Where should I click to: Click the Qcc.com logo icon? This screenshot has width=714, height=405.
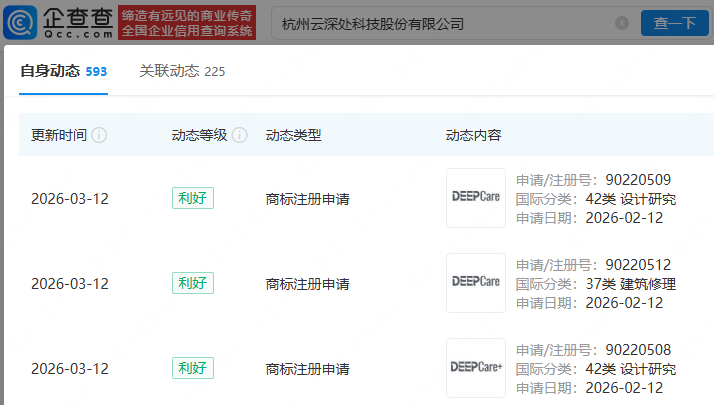coord(20,22)
